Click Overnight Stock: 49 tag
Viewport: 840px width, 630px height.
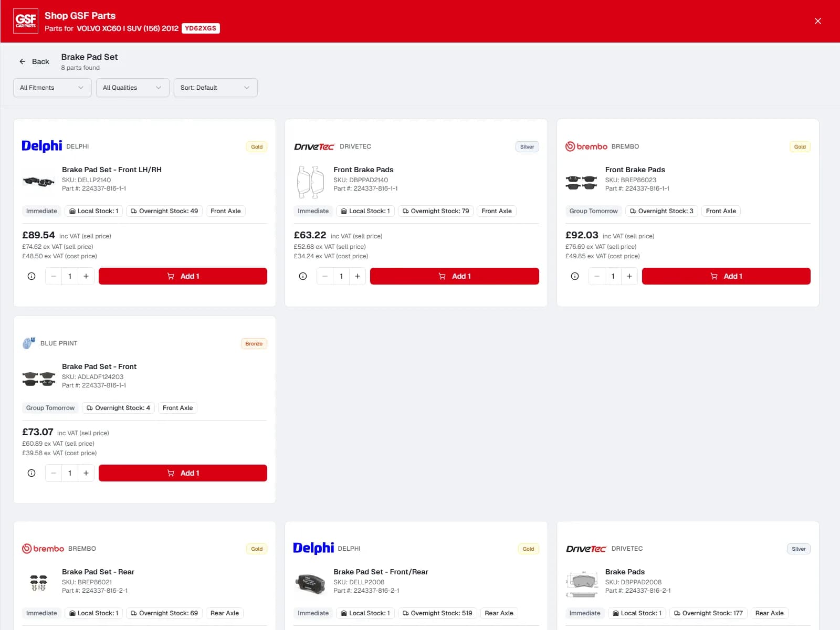pyautogui.click(x=164, y=211)
